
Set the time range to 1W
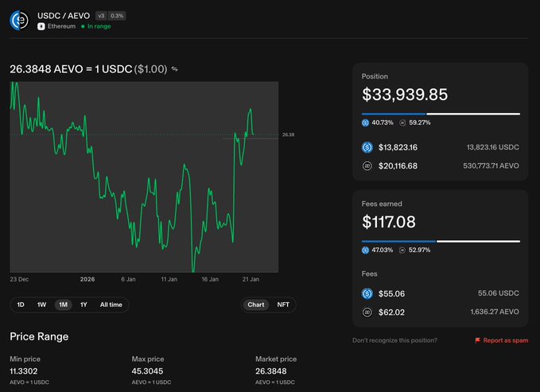pyautogui.click(x=41, y=305)
